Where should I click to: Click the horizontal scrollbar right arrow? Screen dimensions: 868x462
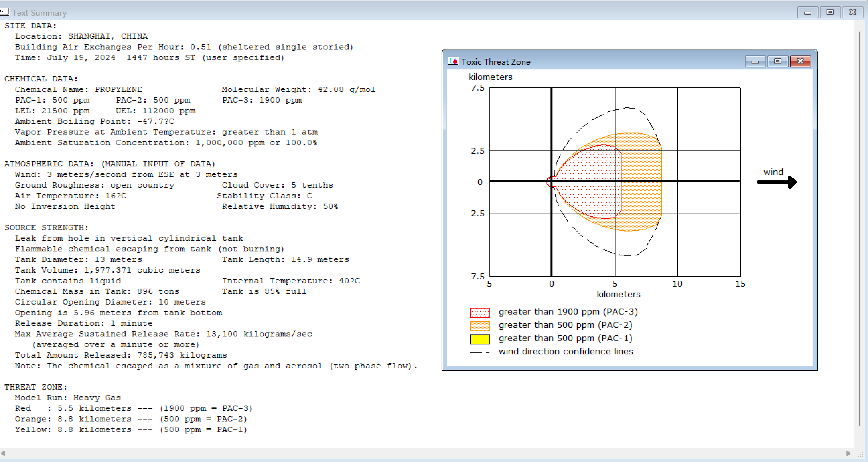[848, 453]
